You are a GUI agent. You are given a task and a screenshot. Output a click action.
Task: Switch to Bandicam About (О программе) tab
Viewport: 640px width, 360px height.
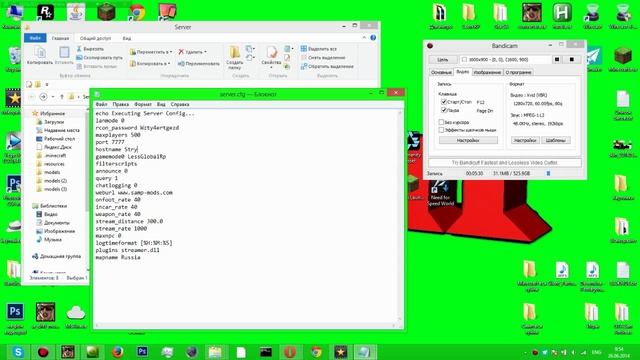tap(518, 72)
